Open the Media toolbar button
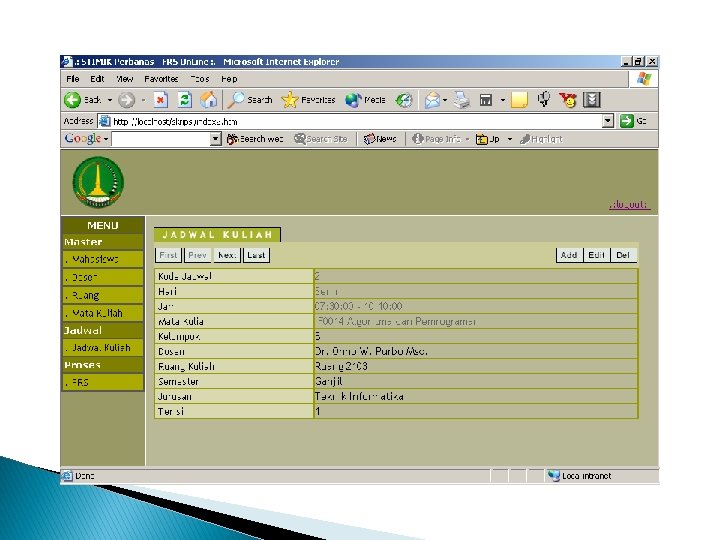 coord(366,100)
